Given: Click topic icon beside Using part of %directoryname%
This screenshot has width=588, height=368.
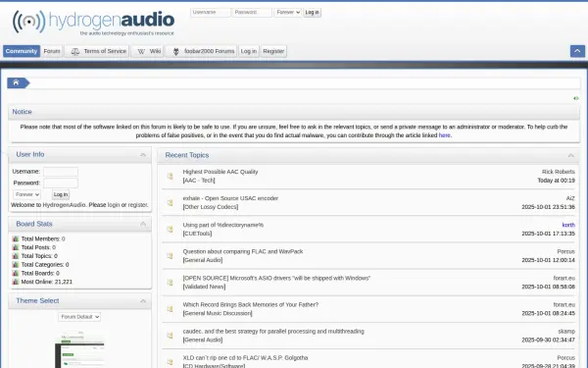Looking at the screenshot, I should click(170, 229).
